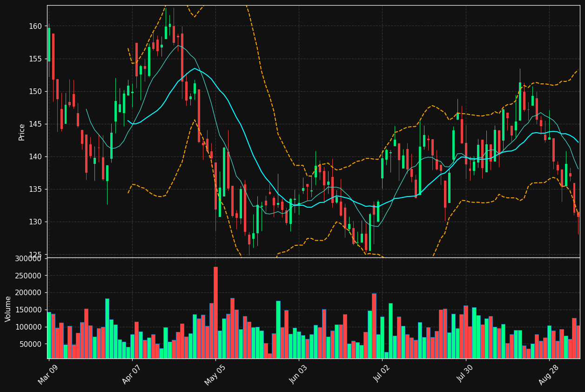Image resolution: width=585 pixels, height=392 pixels.
Task: Click the 125 price axis label
Action: tap(35, 254)
